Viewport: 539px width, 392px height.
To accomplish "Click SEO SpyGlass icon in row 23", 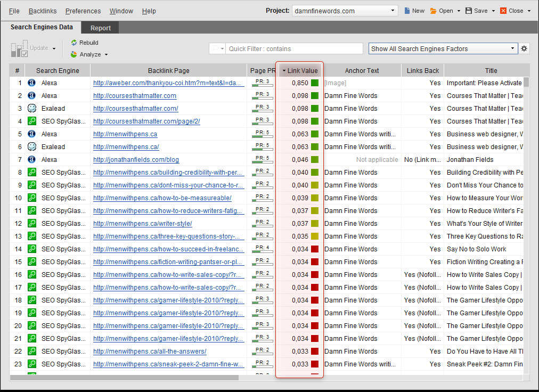I will tap(32, 364).
